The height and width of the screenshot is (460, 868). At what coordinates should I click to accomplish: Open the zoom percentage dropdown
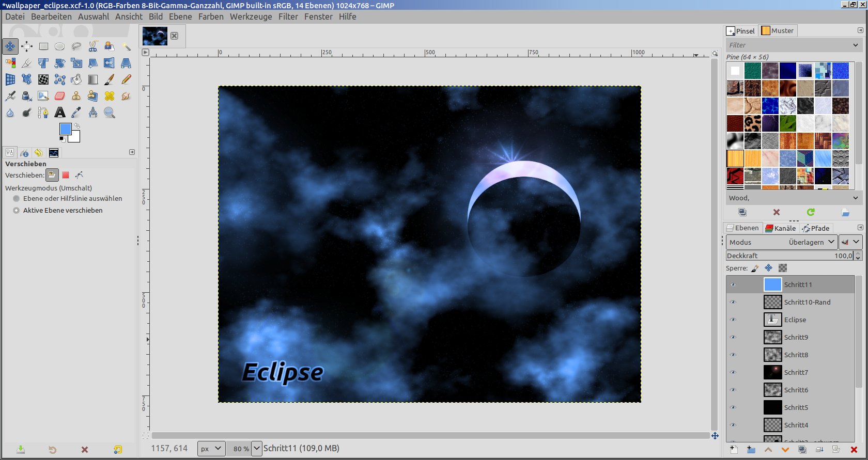click(x=256, y=448)
